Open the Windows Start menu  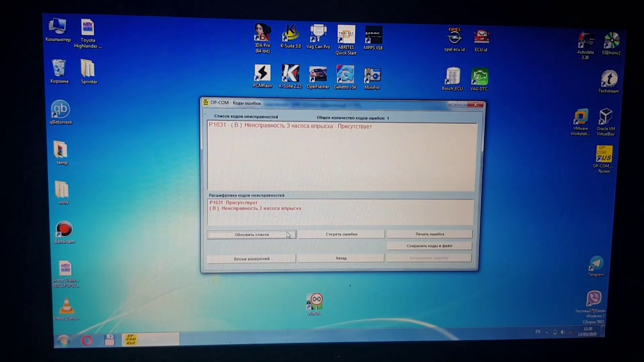(x=64, y=341)
